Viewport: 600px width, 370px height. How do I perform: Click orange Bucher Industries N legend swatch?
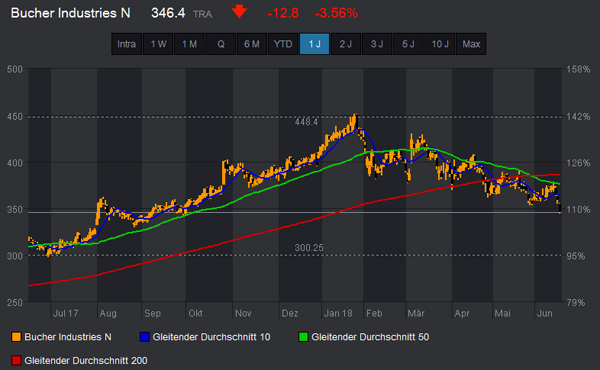point(16,337)
